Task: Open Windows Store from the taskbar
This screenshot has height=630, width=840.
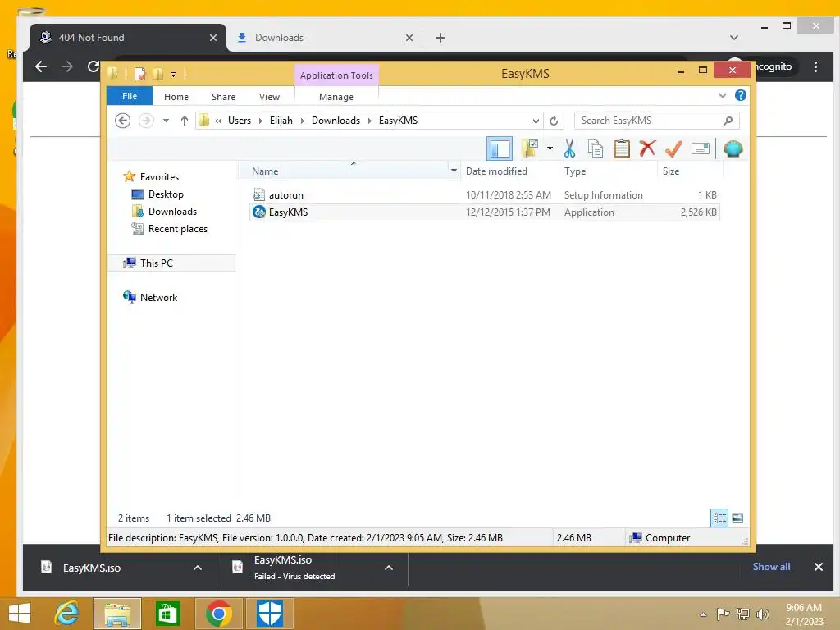Action: pos(167,614)
